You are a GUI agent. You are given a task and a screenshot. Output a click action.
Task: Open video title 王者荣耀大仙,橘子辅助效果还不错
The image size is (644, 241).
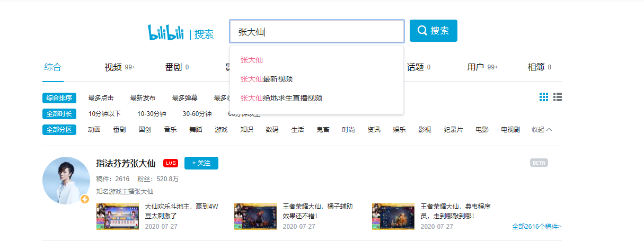tap(318, 211)
